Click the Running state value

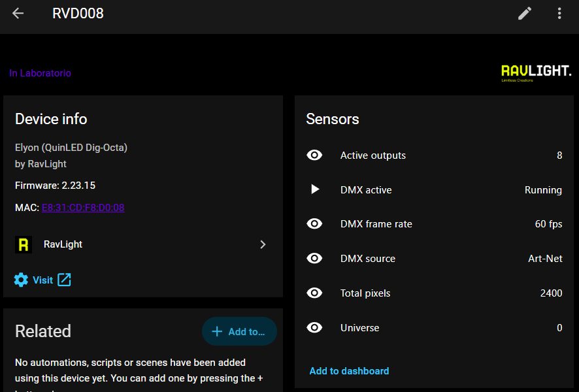pos(543,189)
